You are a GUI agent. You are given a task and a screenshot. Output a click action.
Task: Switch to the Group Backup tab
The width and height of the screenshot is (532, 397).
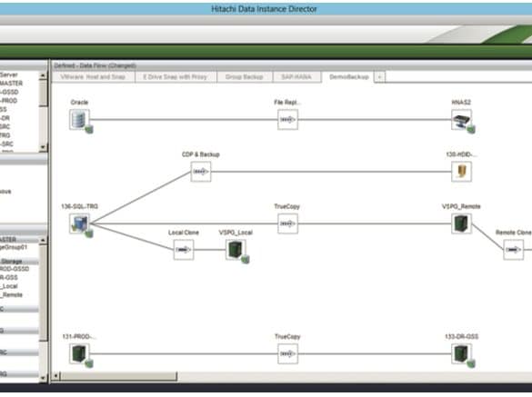point(245,77)
